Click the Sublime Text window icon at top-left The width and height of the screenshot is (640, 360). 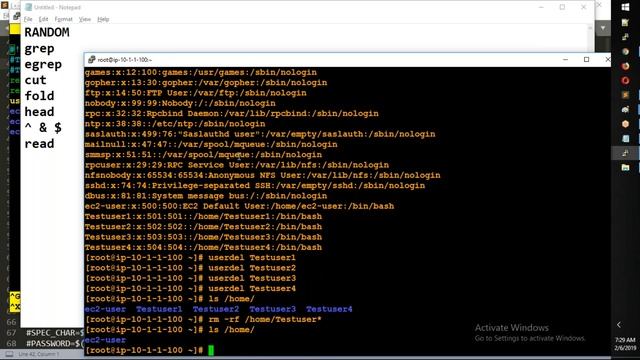[x=4, y=5]
